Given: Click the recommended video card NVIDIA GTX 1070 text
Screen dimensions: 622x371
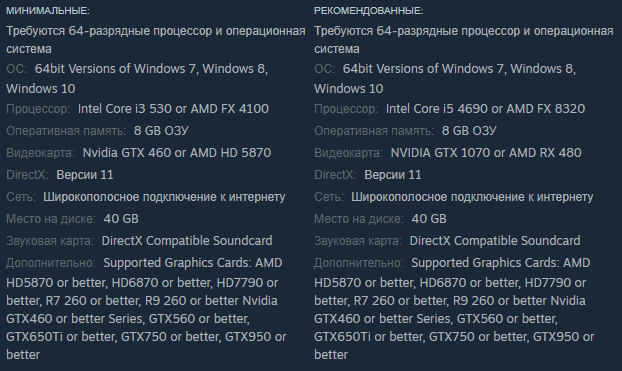Looking at the screenshot, I should 440,153.
